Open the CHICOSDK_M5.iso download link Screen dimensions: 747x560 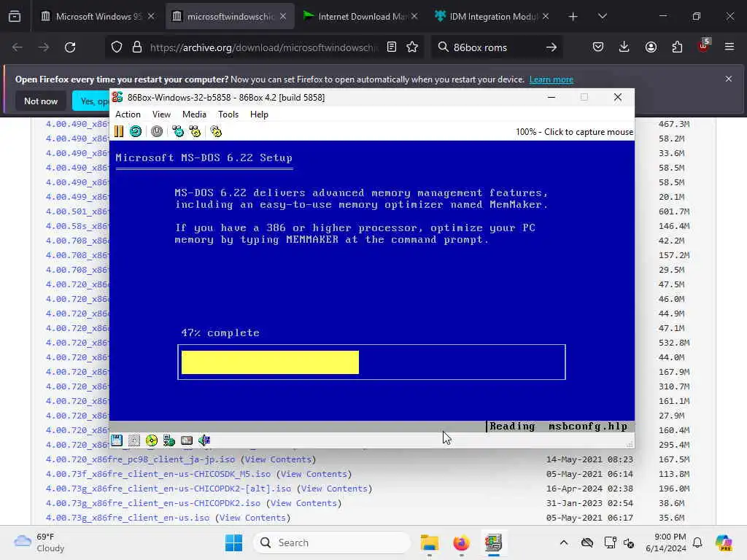[x=158, y=474]
